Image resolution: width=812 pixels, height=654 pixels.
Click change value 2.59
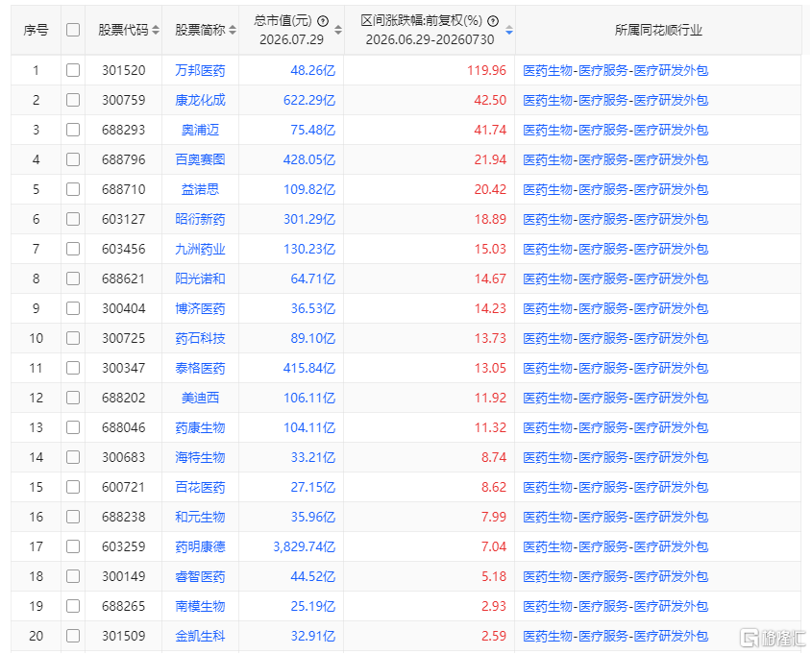(494, 636)
